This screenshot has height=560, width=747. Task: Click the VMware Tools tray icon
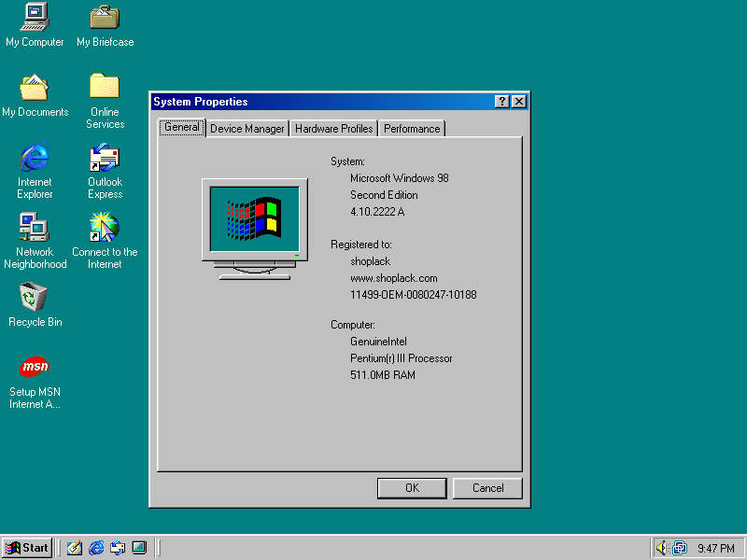[x=680, y=548]
